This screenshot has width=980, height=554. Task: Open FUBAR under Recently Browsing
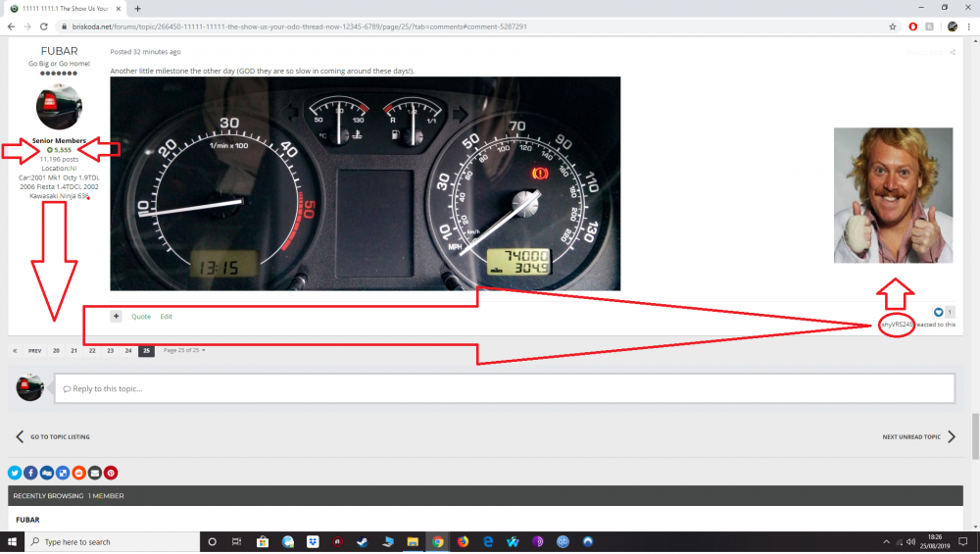pos(27,521)
